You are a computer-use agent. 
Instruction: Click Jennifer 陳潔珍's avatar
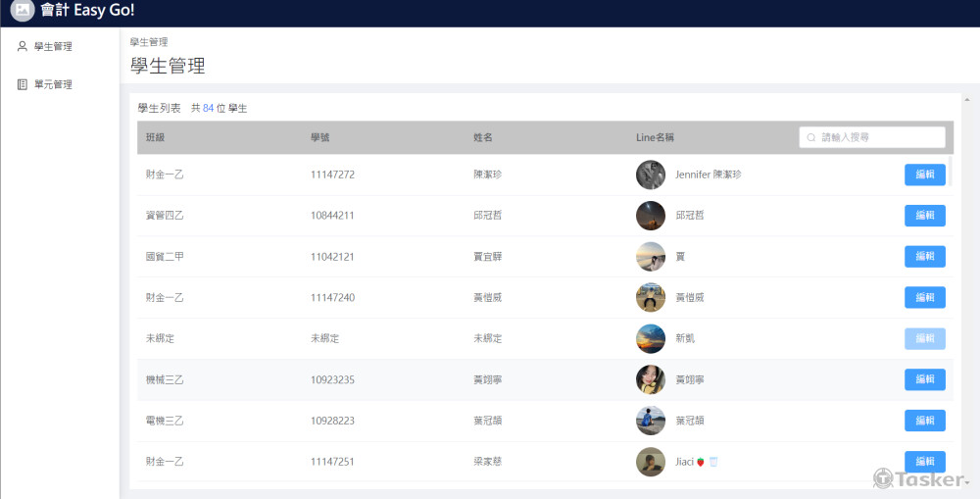pos(651,175)
